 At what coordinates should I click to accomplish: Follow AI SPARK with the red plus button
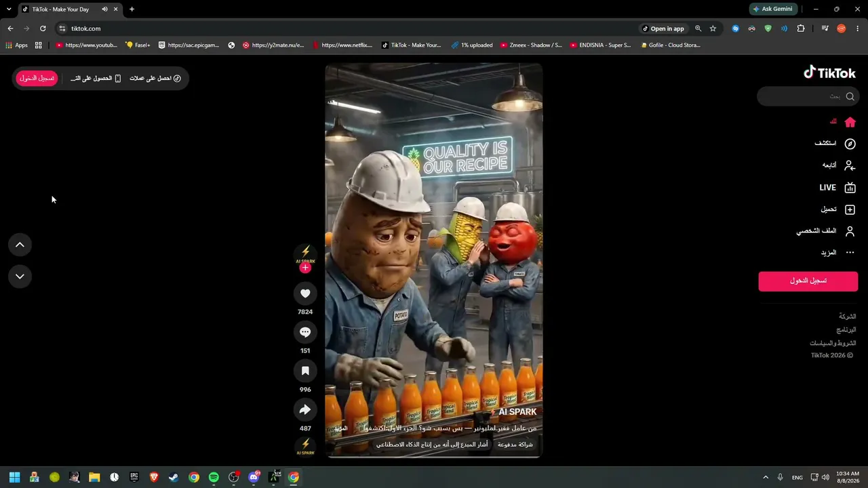point(305,268)
